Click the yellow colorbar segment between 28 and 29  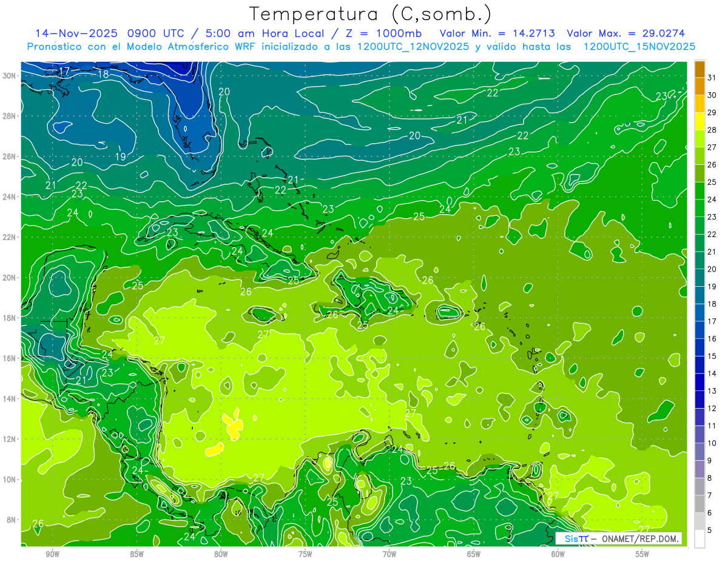coord(699,121)
